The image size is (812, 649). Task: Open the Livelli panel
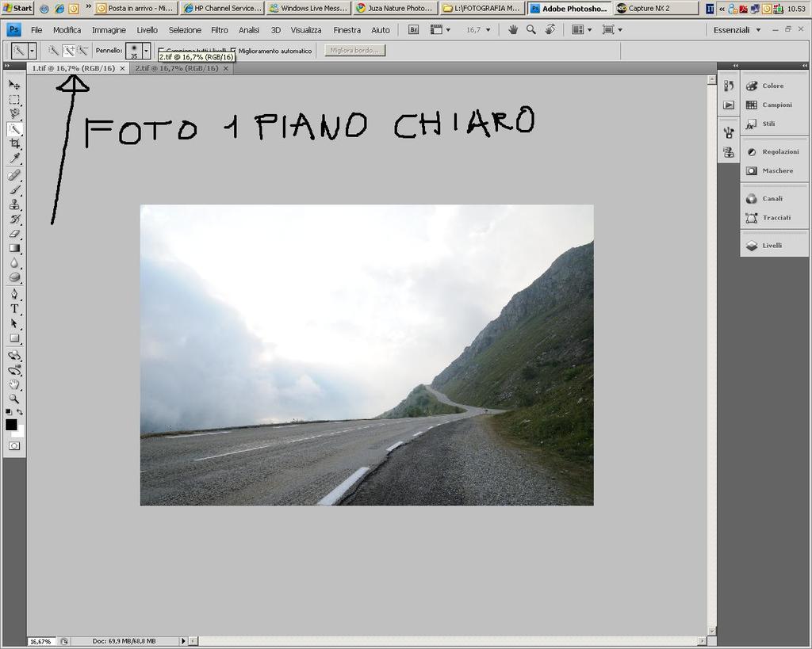(x=772, y=246)
